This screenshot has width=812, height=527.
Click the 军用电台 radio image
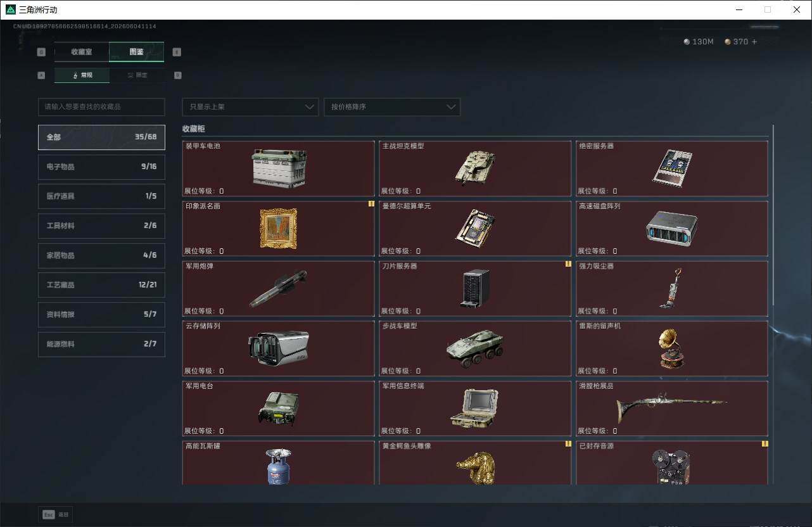click(x=279, y=409)
